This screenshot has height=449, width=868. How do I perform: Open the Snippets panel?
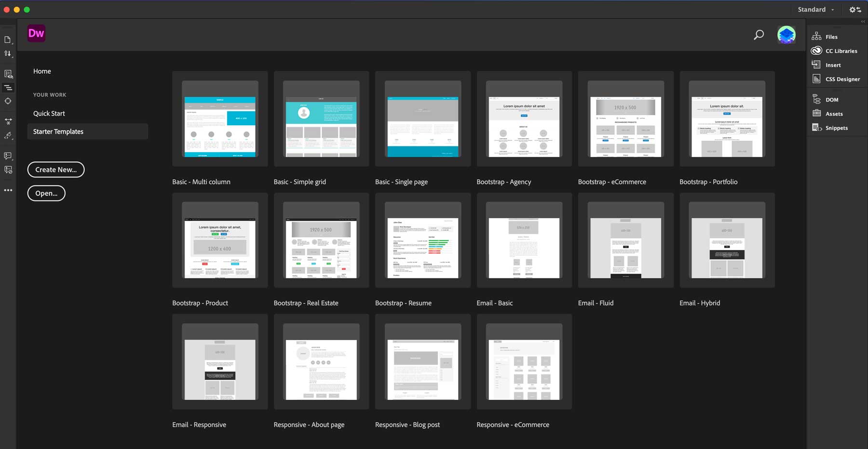pos(836,128)
